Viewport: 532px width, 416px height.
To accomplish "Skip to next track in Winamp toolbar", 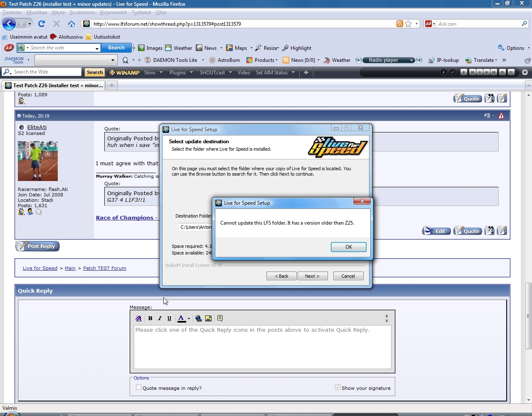I will coord(494,72).
